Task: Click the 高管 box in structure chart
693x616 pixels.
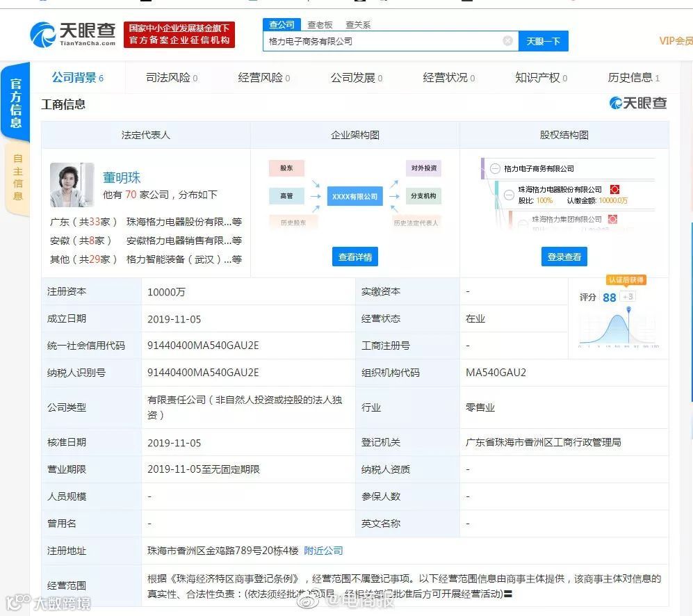Action: tap(286, 196)
